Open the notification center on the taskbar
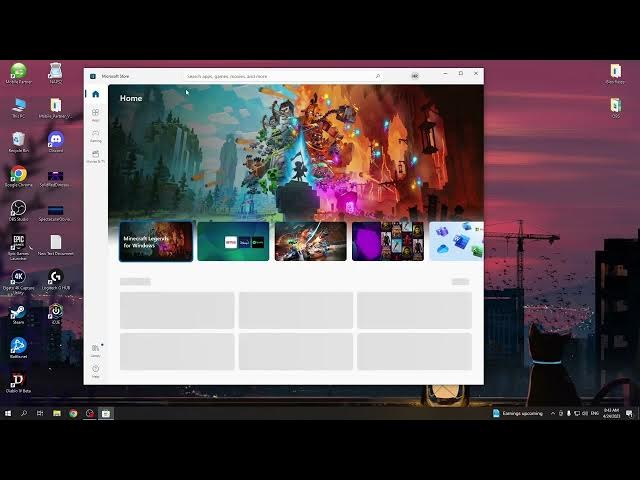 coord(629,413)
